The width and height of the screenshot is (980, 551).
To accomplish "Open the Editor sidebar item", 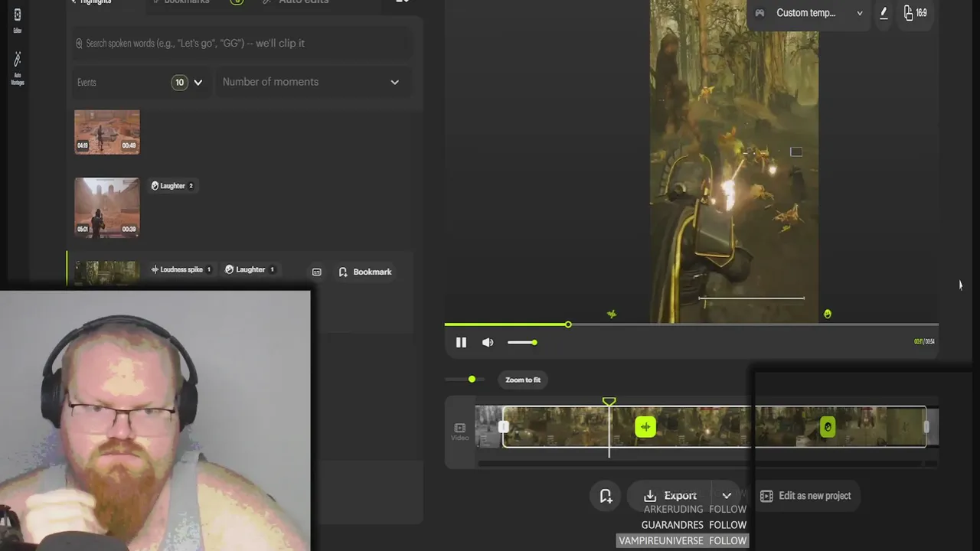I will (17, 20).
